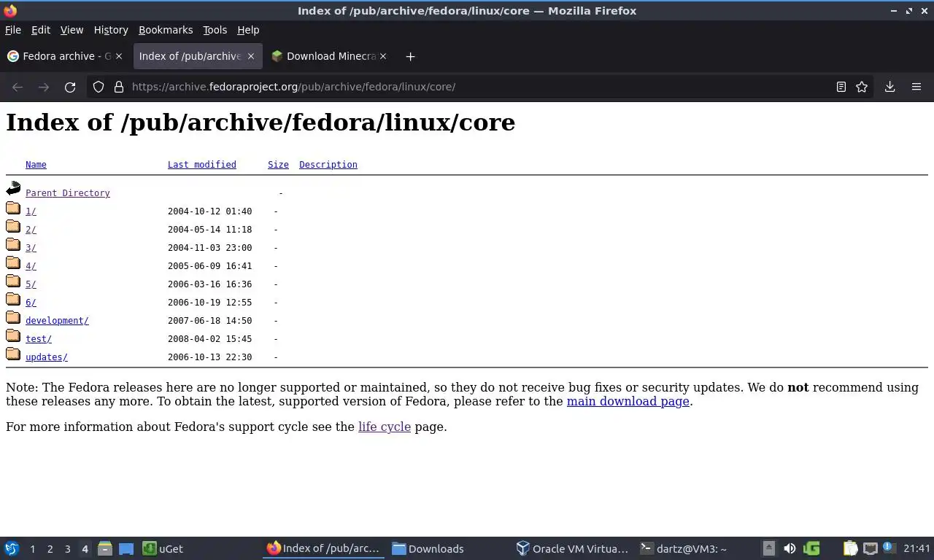
Task: Open the Bookmarks menu
Action: click(166, 30)
